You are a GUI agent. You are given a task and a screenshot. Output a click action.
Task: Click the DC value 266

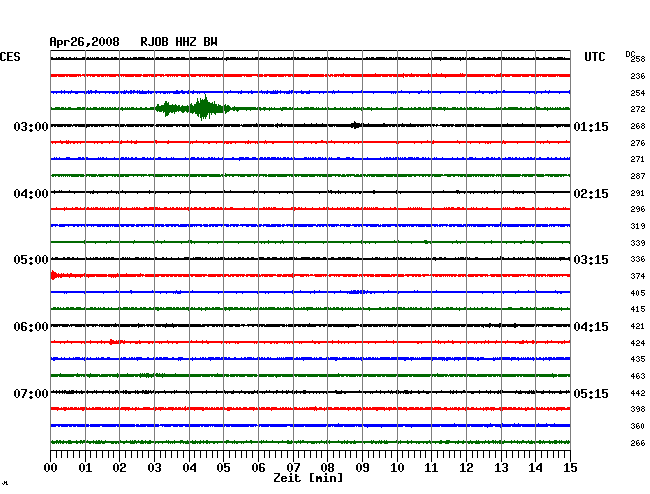[x=638, y=443]
